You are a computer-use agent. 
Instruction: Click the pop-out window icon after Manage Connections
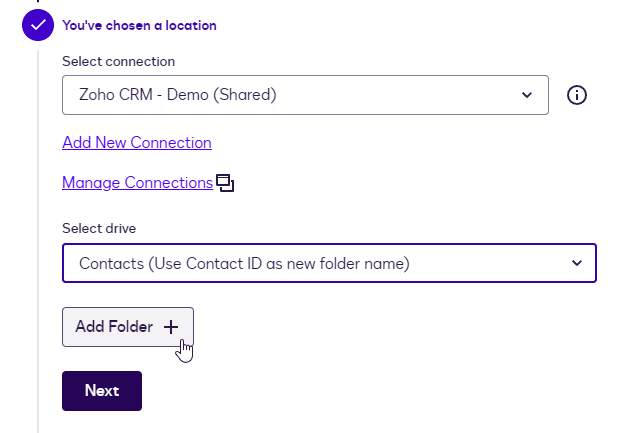click(x=225, y=183)
